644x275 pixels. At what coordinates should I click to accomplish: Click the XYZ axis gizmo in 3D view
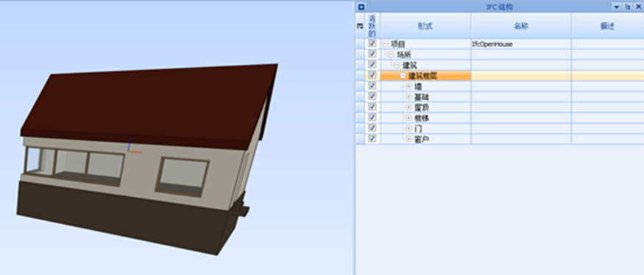(x=133, y=147)
